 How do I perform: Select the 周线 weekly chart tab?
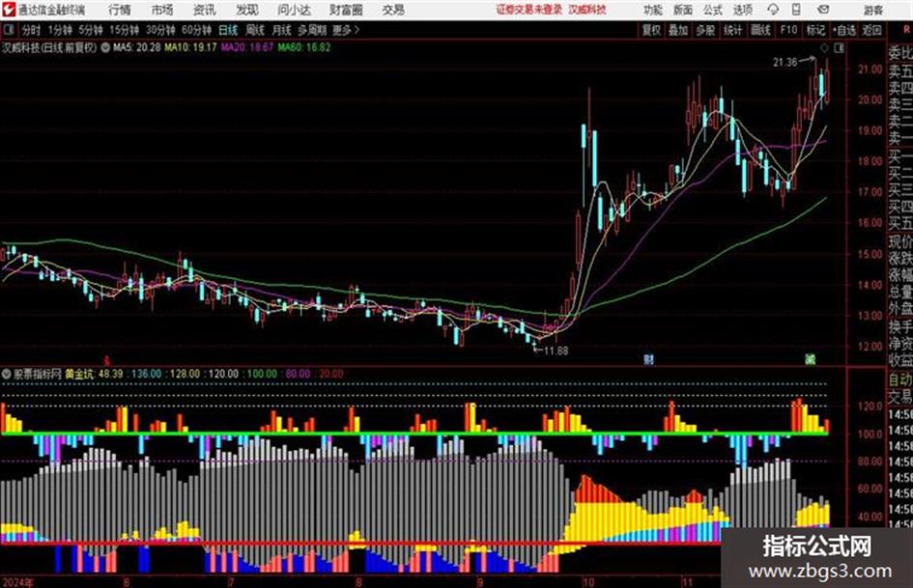click(x=255, y=30)
